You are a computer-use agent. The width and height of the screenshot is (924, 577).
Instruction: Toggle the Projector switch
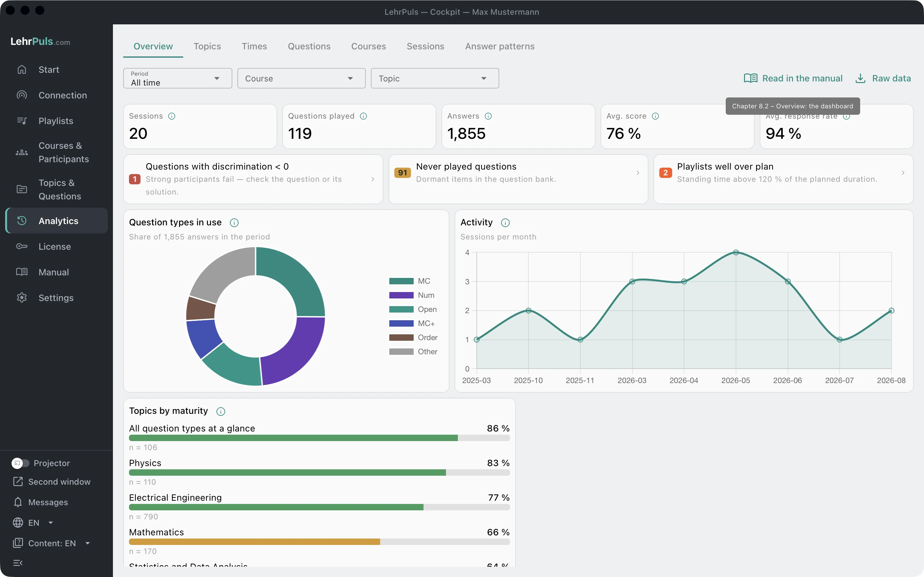(x=20, y=463)
